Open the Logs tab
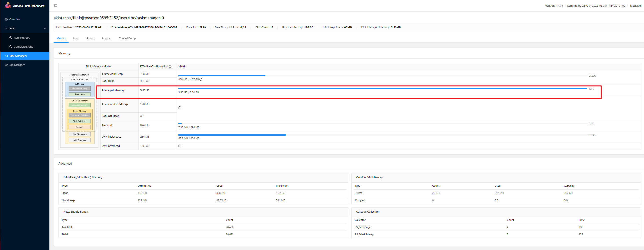The height and width of the screenshot is (250, 644). coord(76,38)
